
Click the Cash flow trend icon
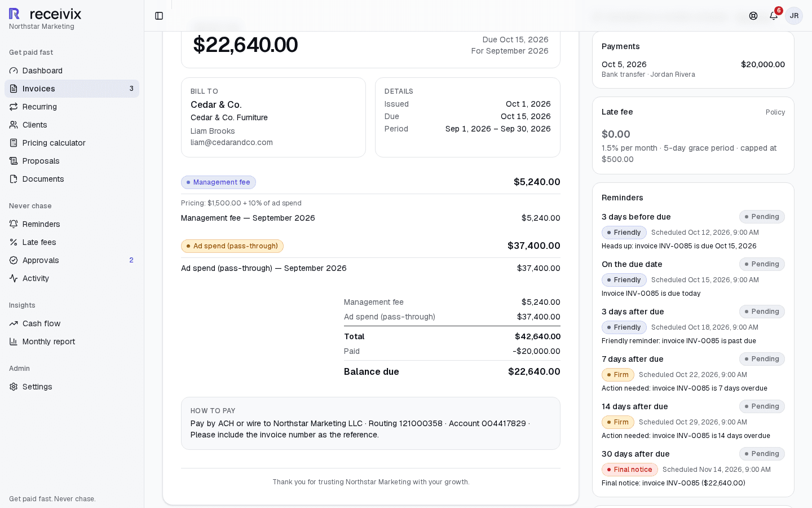[x=14, y=323]
